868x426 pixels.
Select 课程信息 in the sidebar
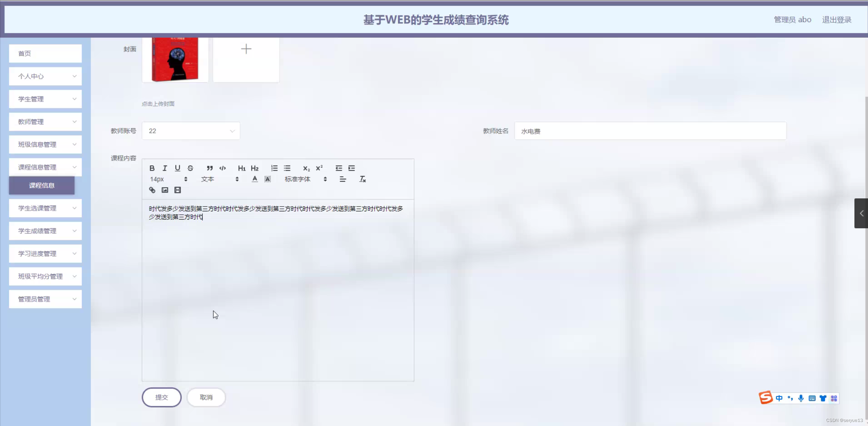point(41,185)
